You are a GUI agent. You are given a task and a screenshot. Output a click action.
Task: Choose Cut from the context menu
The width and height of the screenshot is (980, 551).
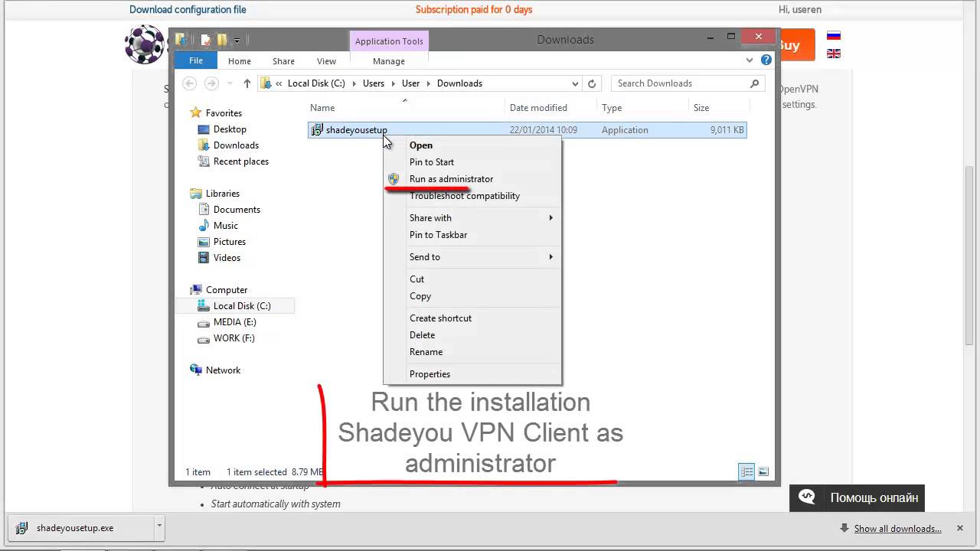[x=472, y=279]
